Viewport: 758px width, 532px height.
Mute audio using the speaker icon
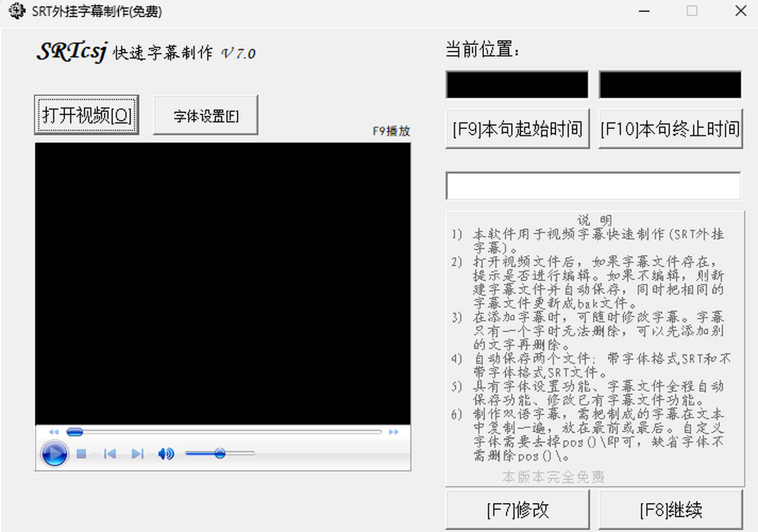click(x=165, y=454)
